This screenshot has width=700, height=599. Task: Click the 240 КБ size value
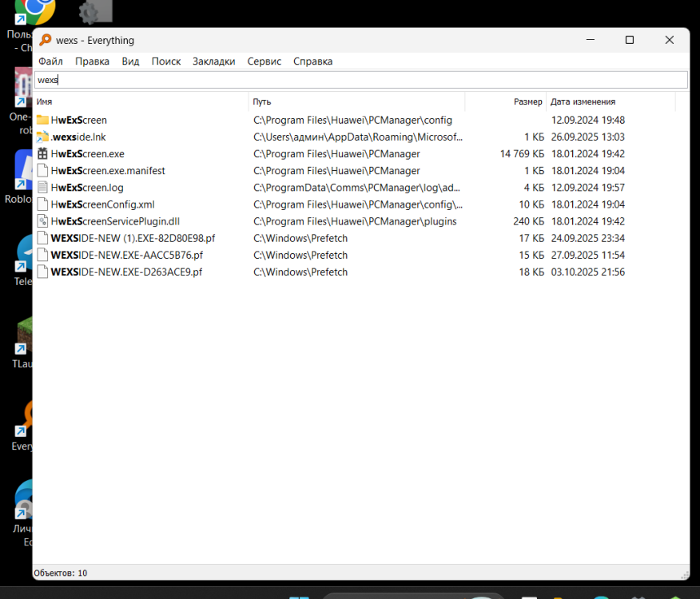click(x=528, y=221)
